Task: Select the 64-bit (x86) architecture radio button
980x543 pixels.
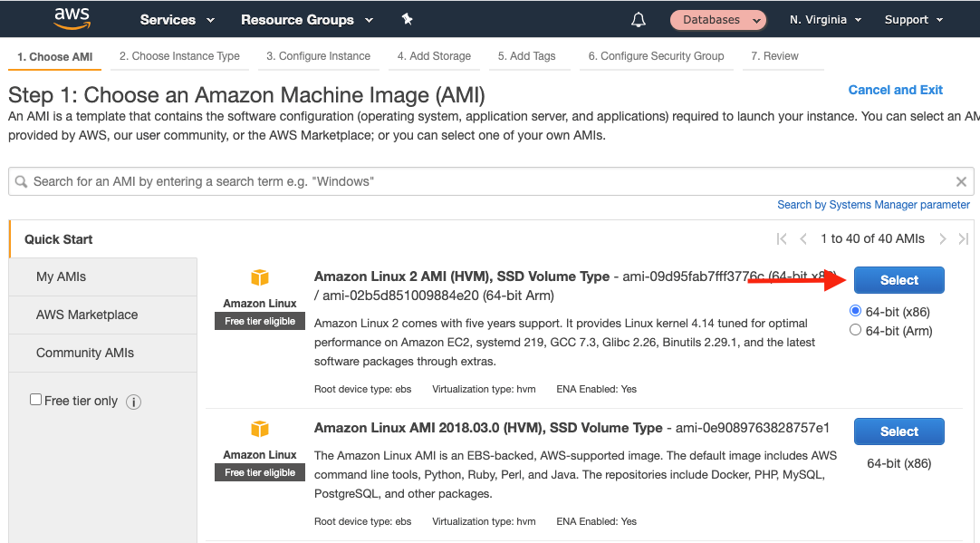Action: click(855, 310)
